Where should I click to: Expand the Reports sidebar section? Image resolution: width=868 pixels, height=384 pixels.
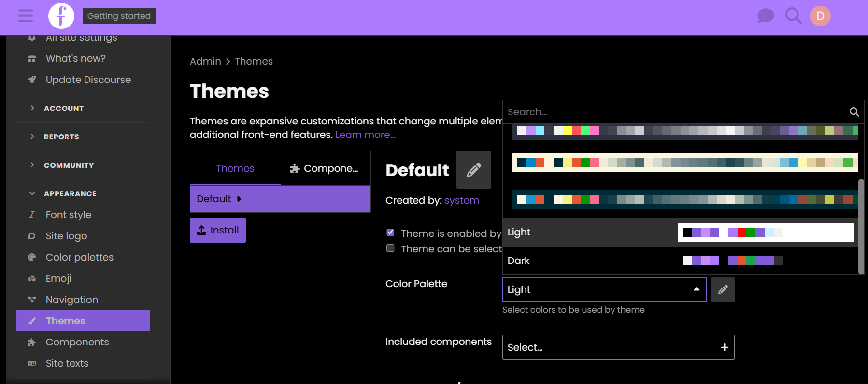point(61,137)
